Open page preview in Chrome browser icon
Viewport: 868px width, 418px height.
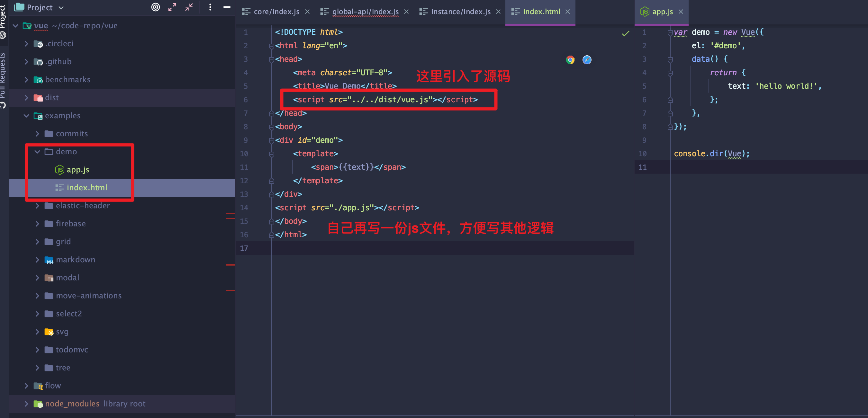570,60
